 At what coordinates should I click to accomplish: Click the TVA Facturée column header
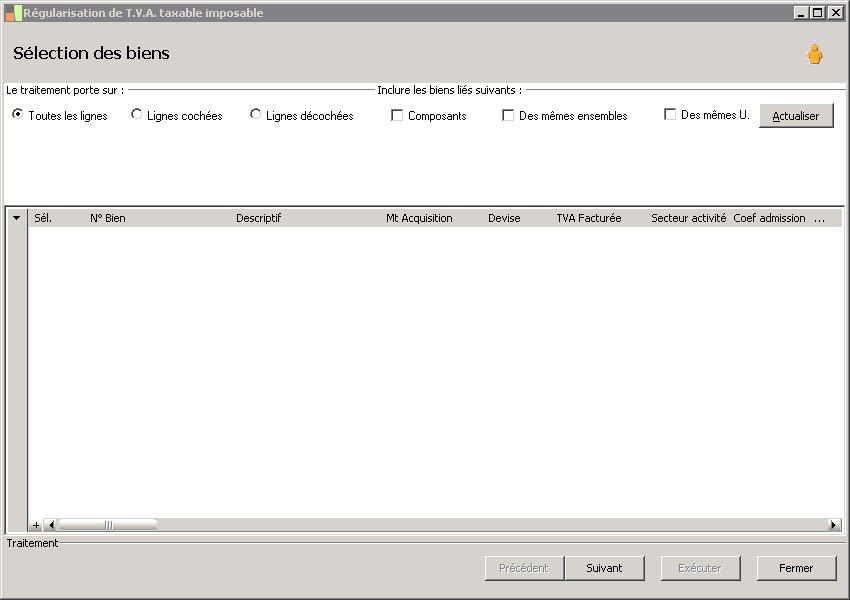point(589,218)
